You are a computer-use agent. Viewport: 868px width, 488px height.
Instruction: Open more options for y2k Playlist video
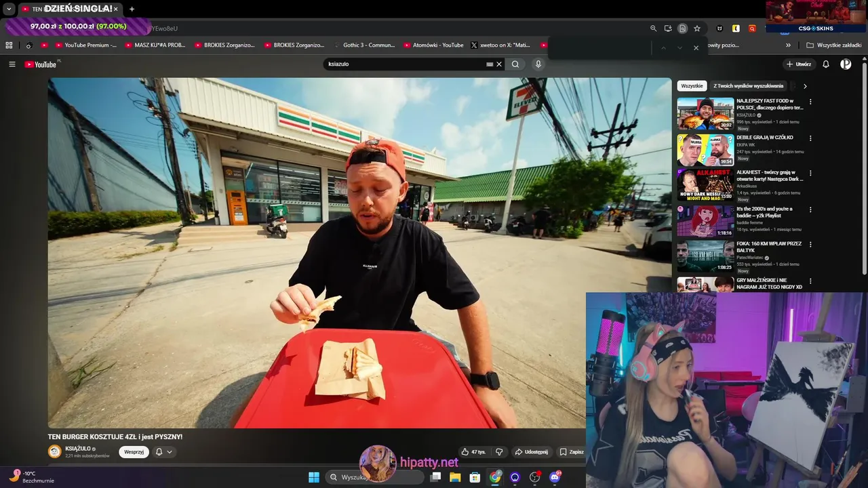(810, 209)
